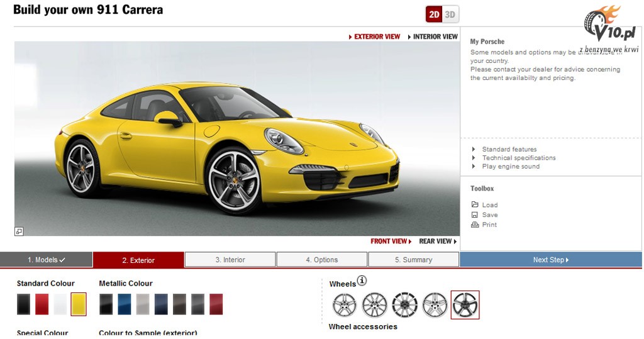The image size is (644, 339).
Task: Choose the dark grey metallic colour swatch
Action: (197, 304)
